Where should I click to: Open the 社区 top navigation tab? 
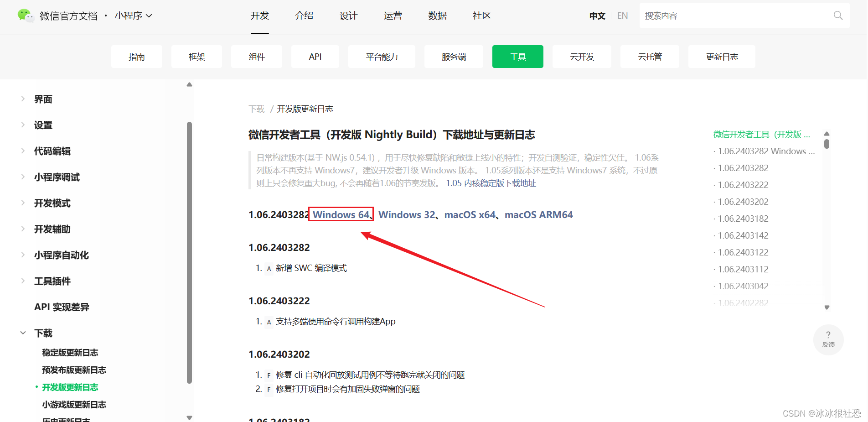point(482,16)
